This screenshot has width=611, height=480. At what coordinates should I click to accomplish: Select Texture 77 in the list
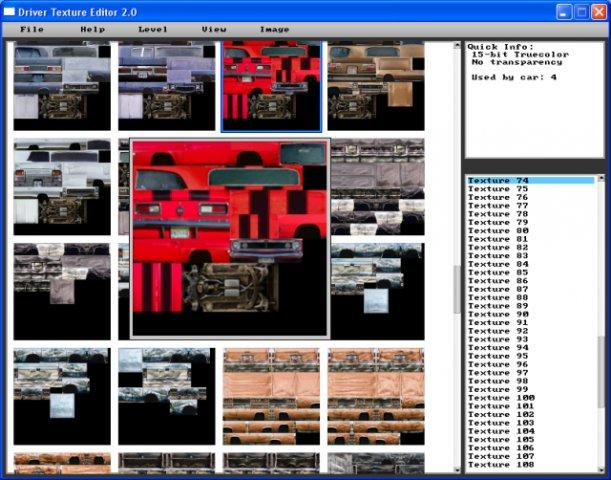click(531, 205)
